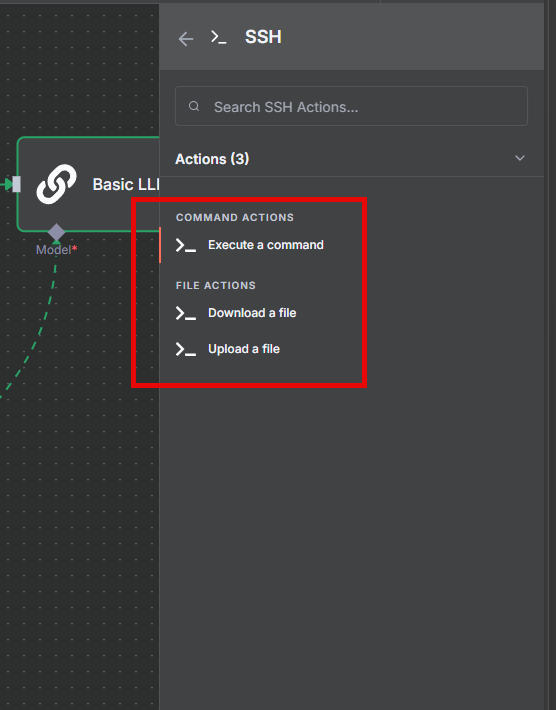The image size is (556, 710).
Task: Click the terminal icon beside Upload a file
Action: click(x=186, y=349)
